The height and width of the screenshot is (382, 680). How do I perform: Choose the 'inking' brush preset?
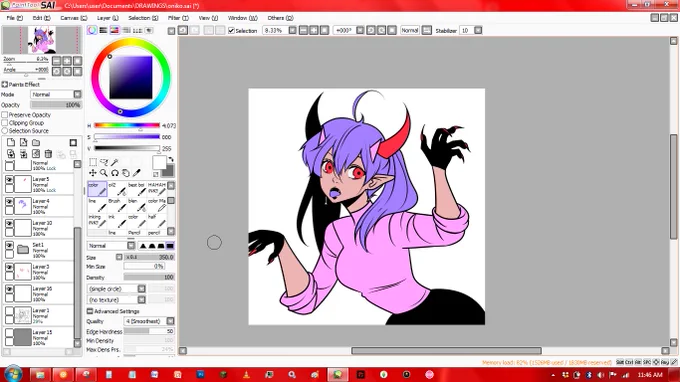pos(97,221)
